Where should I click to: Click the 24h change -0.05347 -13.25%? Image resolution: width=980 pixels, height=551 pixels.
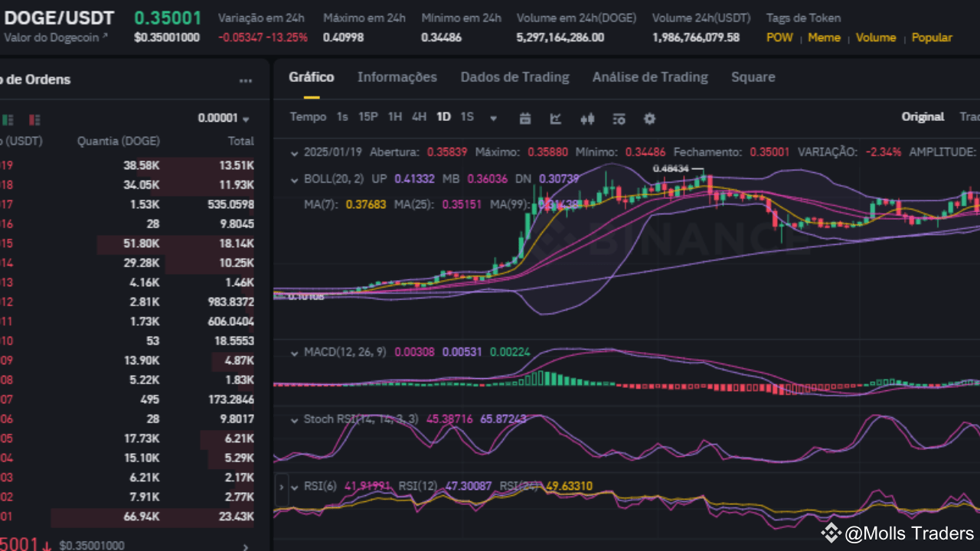[x=263, y=37]
